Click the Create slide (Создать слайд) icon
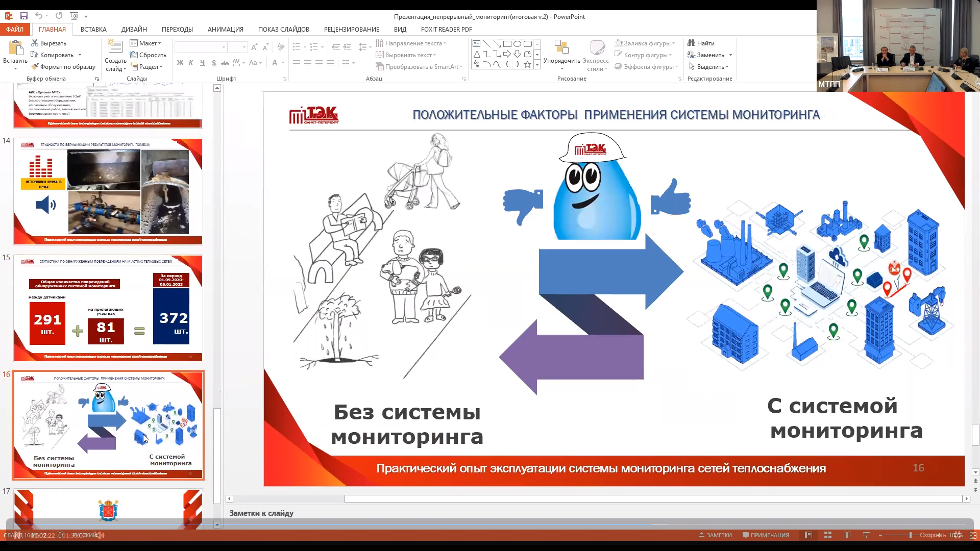Image resolution: width=980 pixels, height=551 pixels. tap(115, 47)
